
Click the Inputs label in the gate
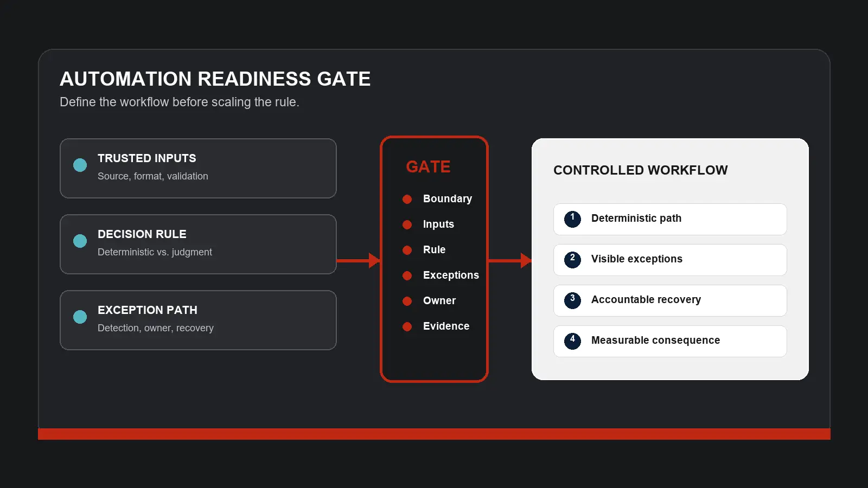pos(438,224)
